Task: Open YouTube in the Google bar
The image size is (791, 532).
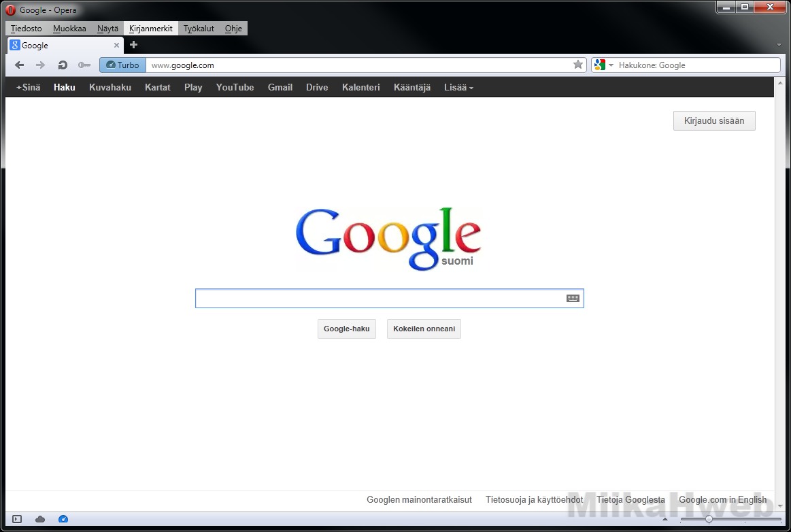Action: [235, 87]
